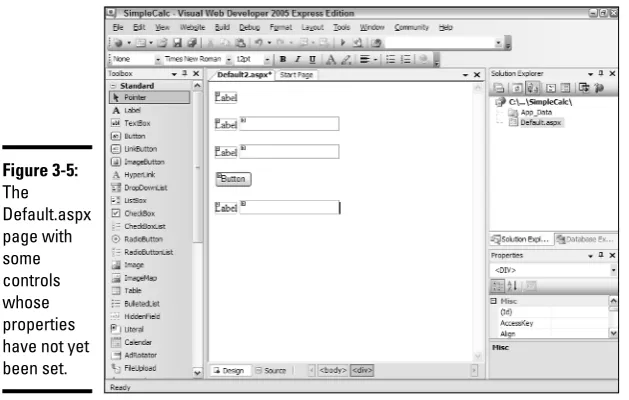The height and width of the screenshot is (400, 629).
Task: Start debugging with the play arrow
Action: (343, 43)
